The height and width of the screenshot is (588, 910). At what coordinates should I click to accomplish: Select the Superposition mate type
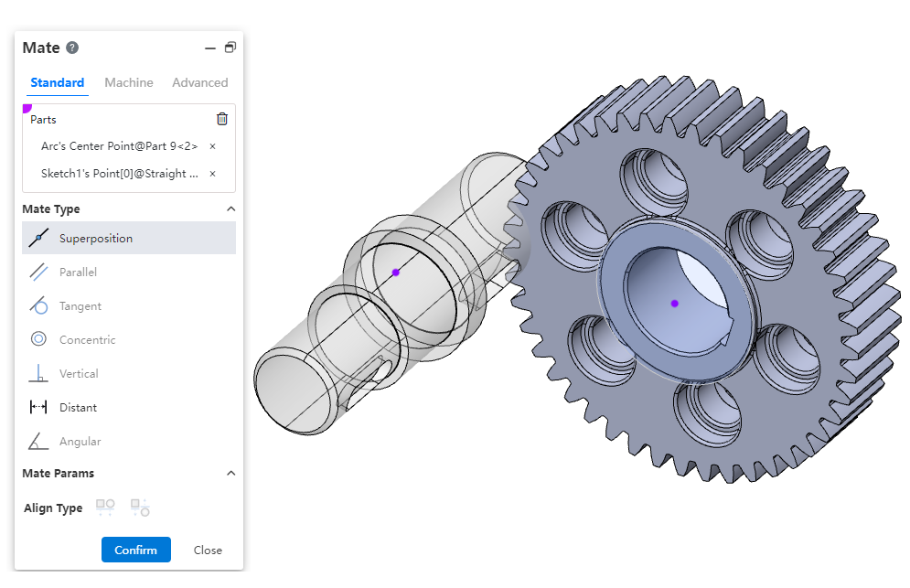[x=96, y=239]
